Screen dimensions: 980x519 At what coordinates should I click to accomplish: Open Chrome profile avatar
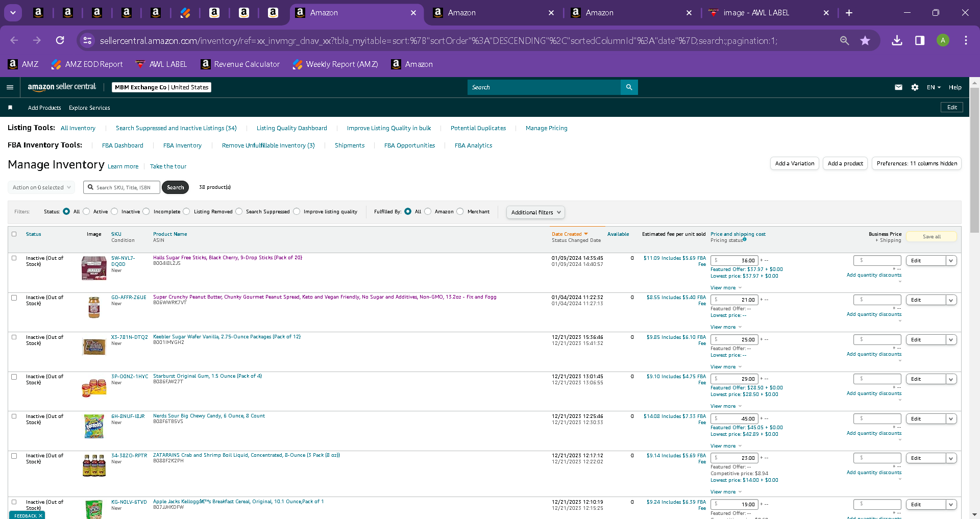pos(943,40)
